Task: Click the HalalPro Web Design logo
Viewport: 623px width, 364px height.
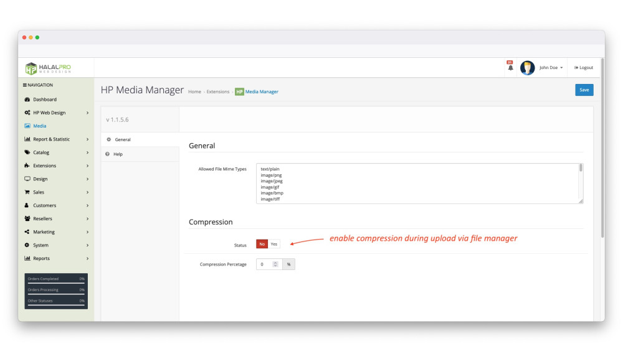Action: 49,68
